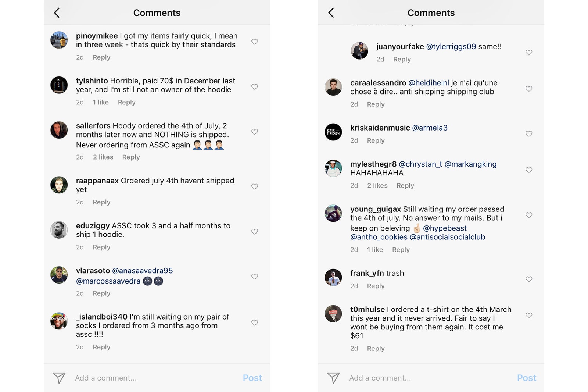This screenshot has width=588, height=392.
Task: Tap the send icon beside right comment field
Action: pyautogui.click(x=333, y=378)
